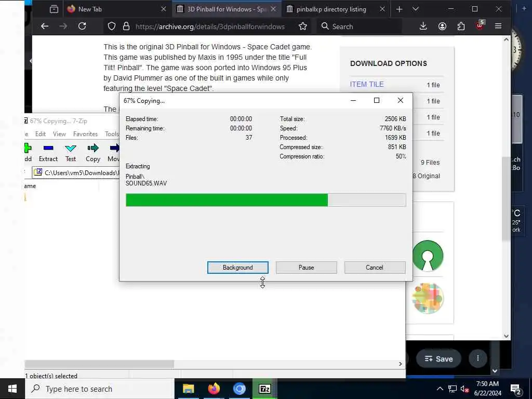Open the extensions puzzle icon
Viewport: 532px width, 399px height.
pos(461,26)
